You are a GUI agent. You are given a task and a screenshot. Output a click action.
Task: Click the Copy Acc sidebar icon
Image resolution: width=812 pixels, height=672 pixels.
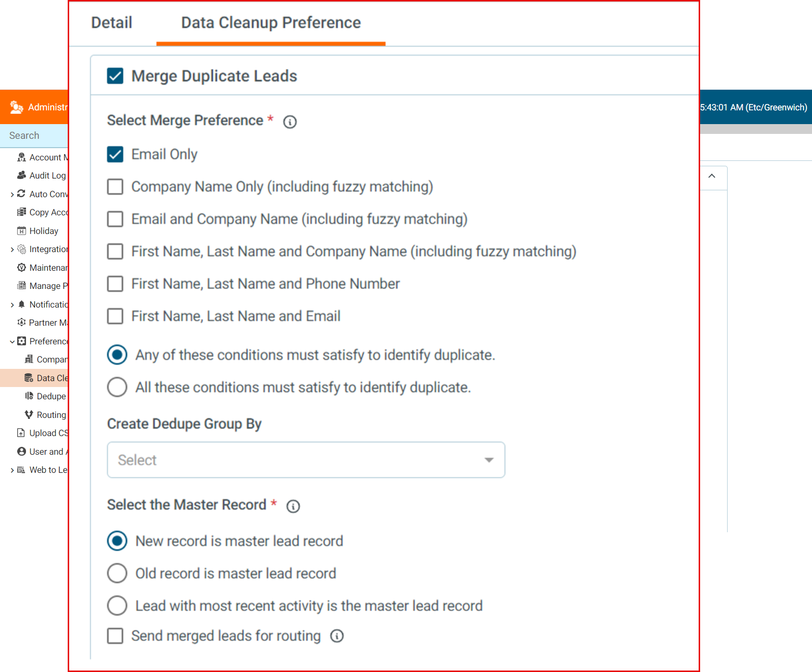[x=22, y=212]
